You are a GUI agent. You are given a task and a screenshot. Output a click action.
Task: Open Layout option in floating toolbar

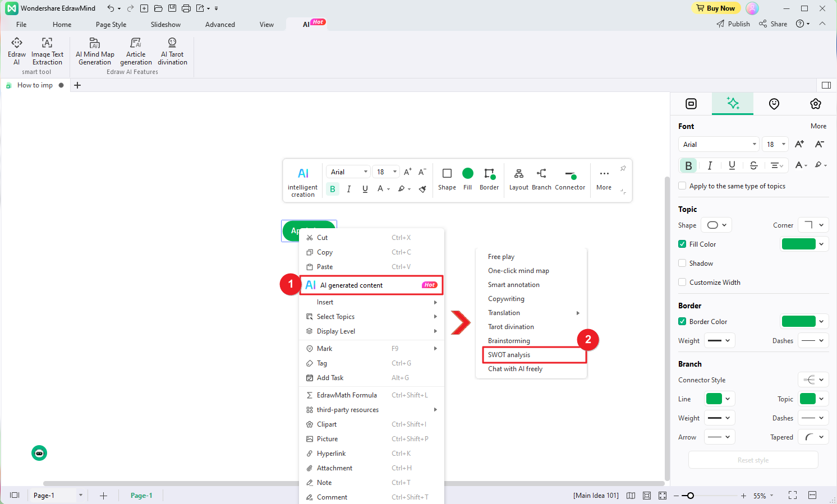519,179
